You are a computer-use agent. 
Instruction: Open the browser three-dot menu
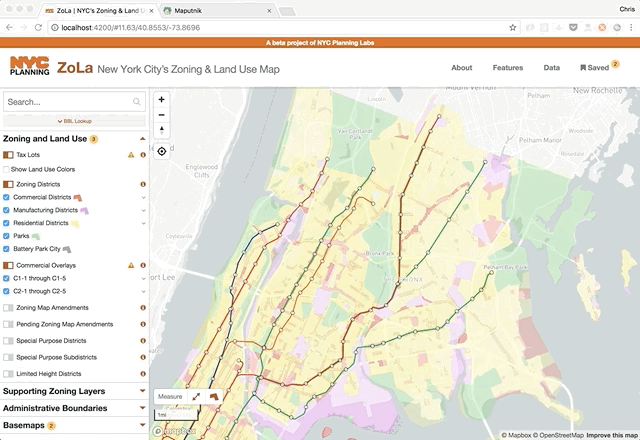pyautogui.click(x=631, y=28)
